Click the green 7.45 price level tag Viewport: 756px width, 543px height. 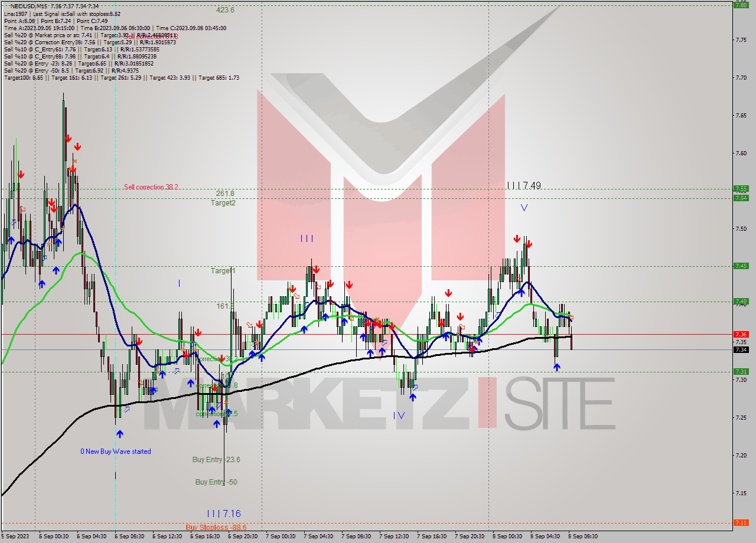point(741,266)
